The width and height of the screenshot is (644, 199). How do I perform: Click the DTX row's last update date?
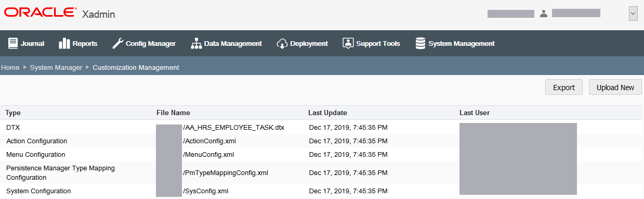click(348, 127)
